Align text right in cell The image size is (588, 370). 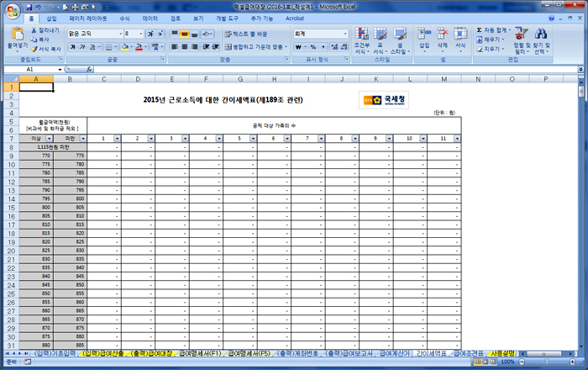[194, 47]
